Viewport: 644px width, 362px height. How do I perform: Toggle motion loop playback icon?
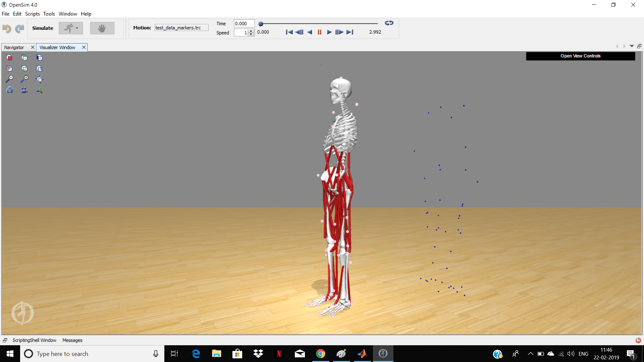pos(389,23)
